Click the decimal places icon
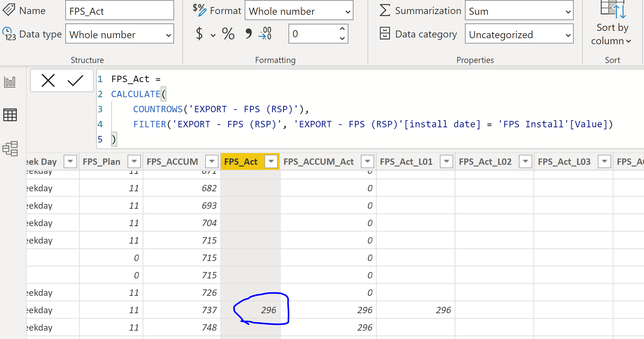This screenshot has height=339, width=644. [265, 34]
